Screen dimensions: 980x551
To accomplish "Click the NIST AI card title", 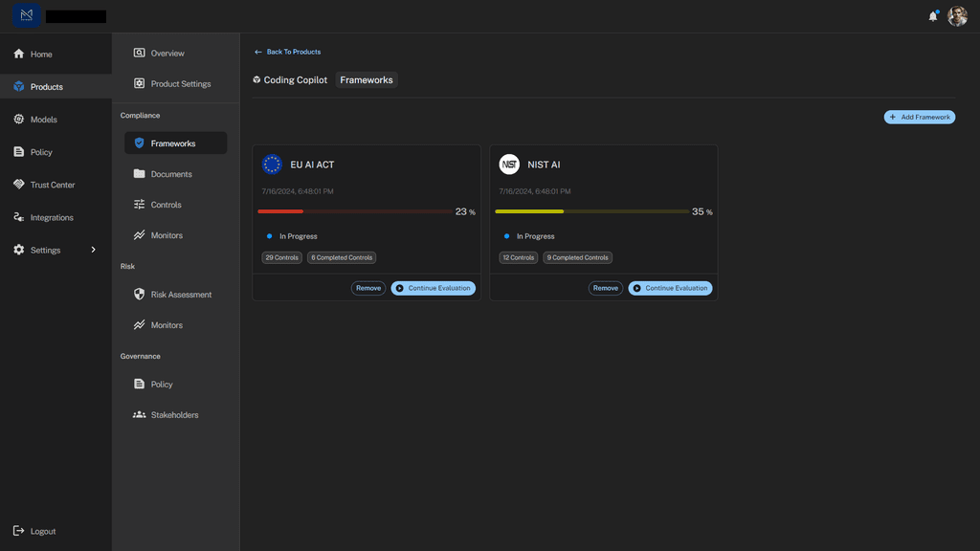I will (544, 165).
